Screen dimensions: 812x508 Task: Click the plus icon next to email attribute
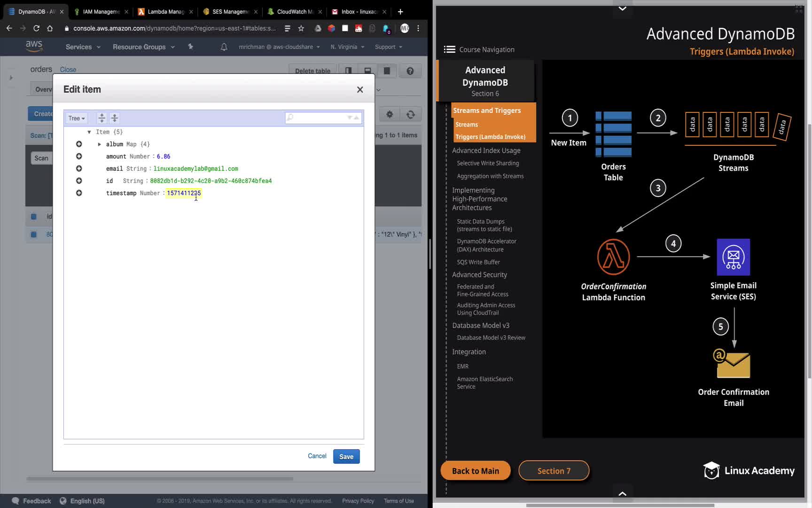[79, 168]
